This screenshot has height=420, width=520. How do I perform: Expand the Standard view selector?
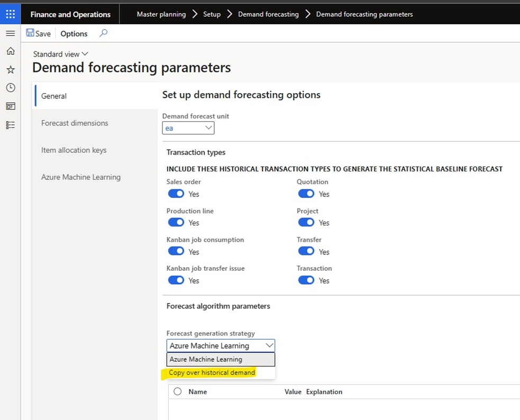61,54
